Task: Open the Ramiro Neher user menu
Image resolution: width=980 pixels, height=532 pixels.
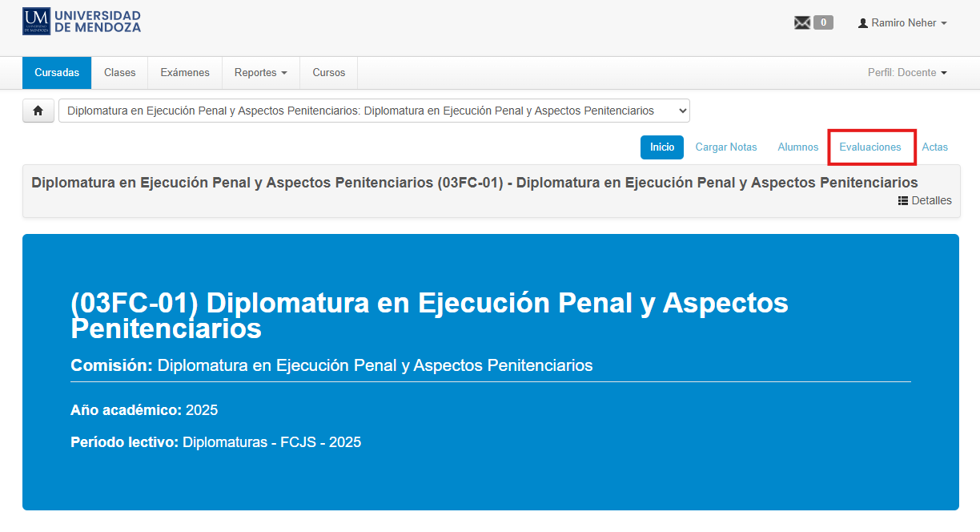Action: pos(902,23)
